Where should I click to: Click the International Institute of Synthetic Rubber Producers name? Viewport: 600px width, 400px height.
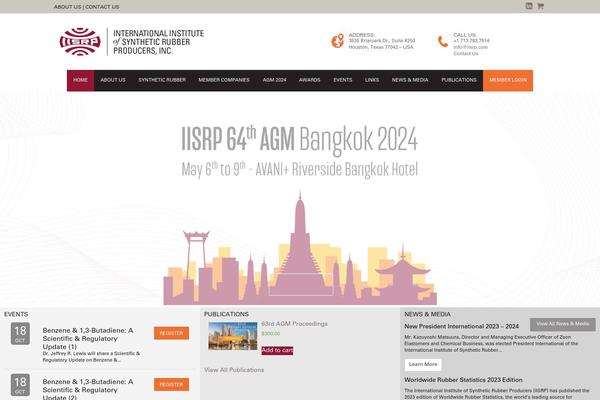[x=158, y=42]
